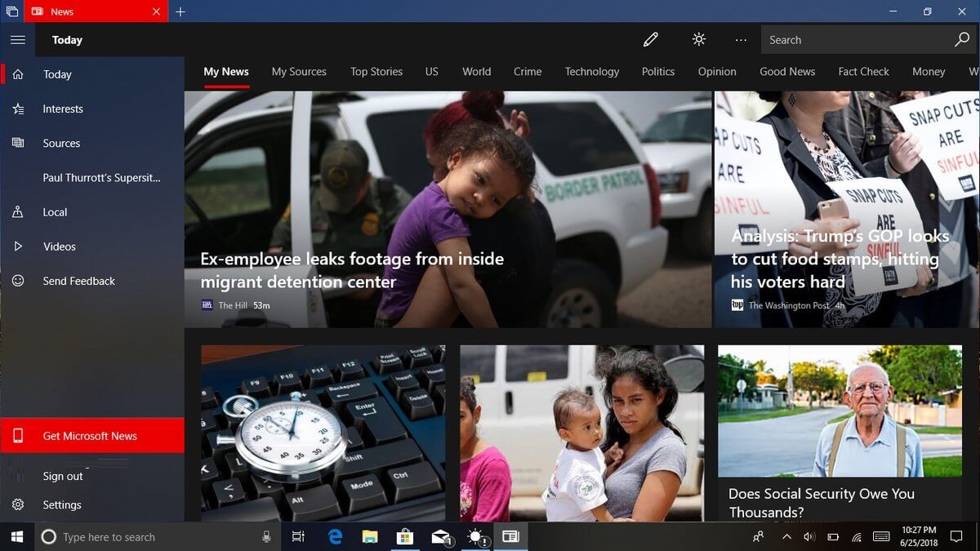The width and height of the screenshot is (980, 551).
Task: Click The Hill source logo
Action: click(207, 305)
